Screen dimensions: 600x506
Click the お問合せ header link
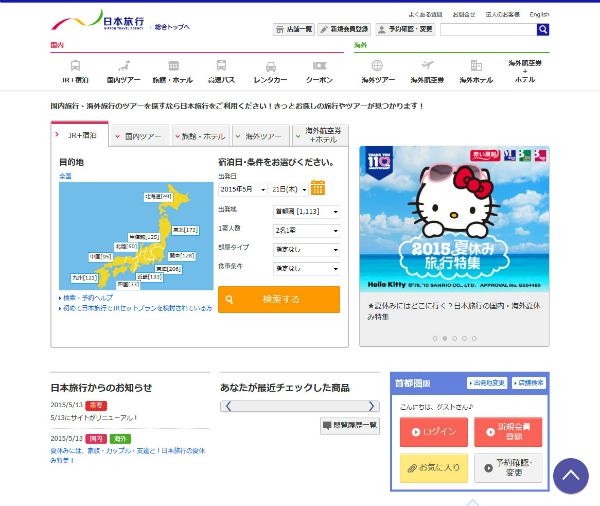464,15
